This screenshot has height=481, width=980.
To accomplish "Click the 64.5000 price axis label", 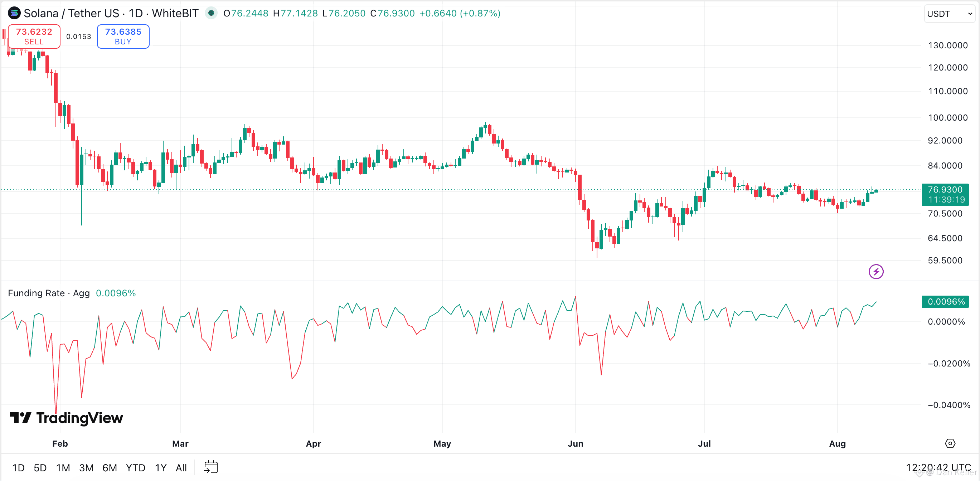I will [x=945, y=238].
